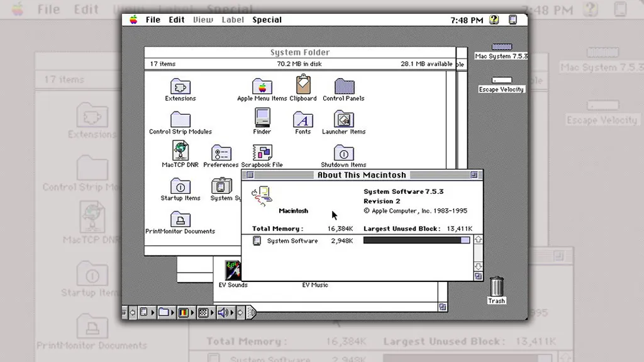
Task: Click the System Software memory usage bar
Action: click(x=416, y=240)
